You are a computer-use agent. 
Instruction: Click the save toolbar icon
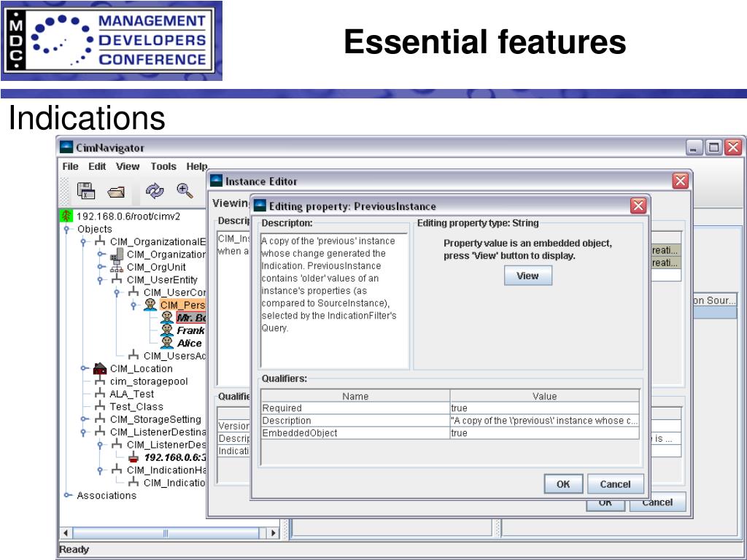coord(86,191)
